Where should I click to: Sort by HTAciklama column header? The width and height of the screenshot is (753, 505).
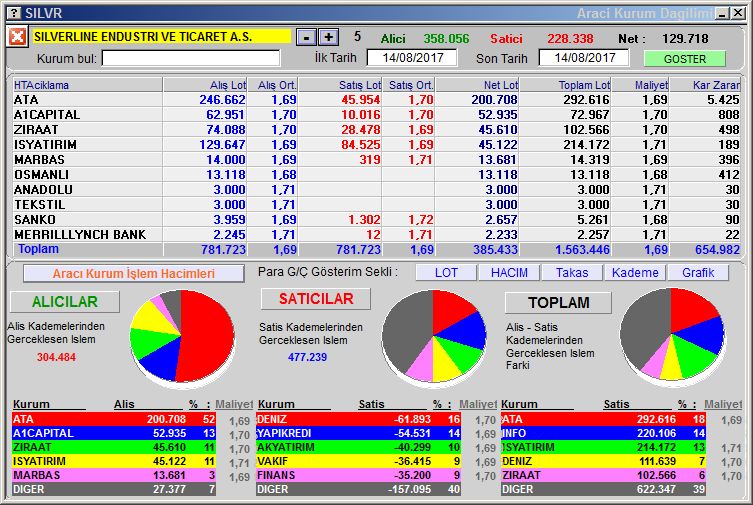[88, 85]
